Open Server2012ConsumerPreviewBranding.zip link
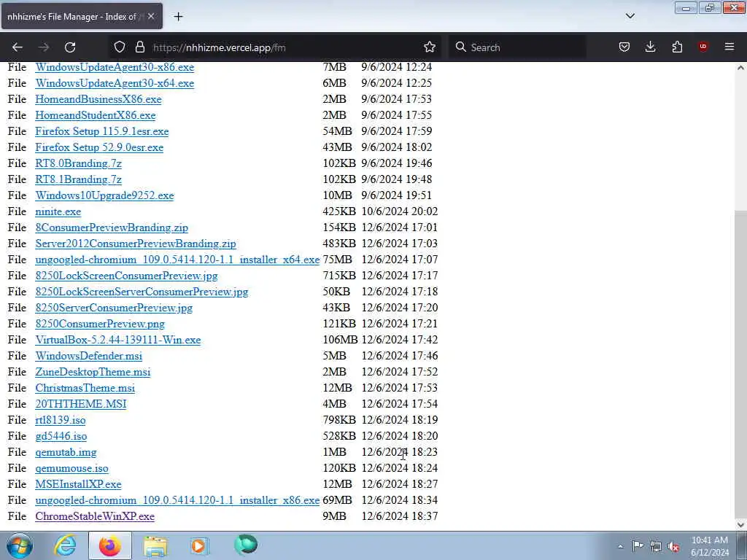 [x=136, y=244]
